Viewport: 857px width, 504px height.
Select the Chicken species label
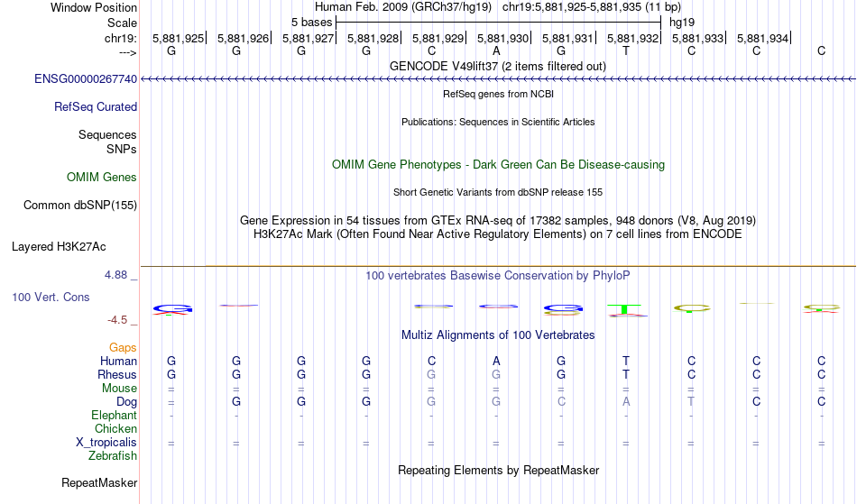[x=115, y=428]
